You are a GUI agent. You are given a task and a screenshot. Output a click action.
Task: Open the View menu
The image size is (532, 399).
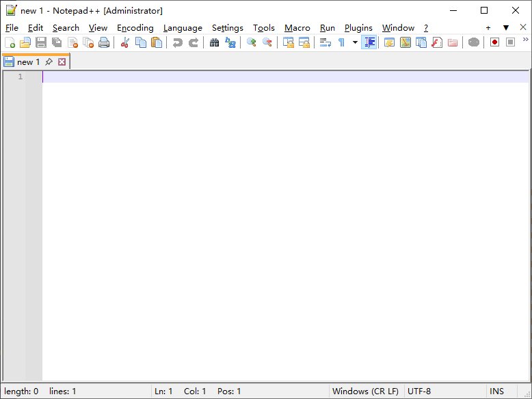click(x=98, y=28)
